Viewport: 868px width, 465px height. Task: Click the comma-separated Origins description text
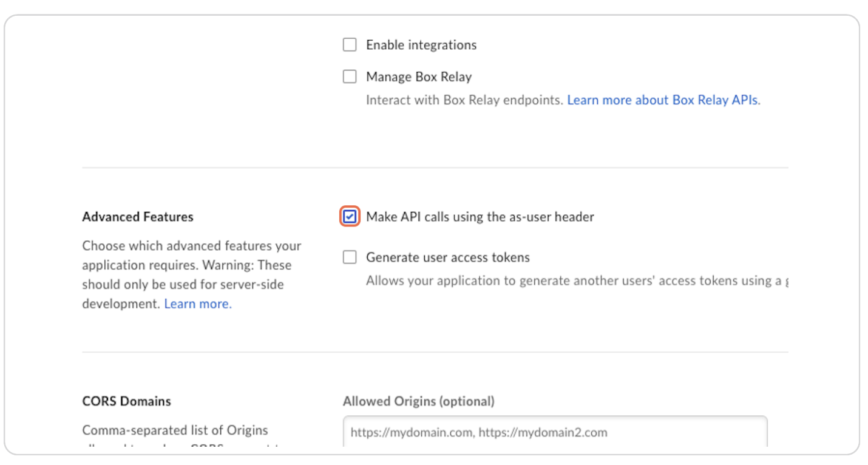[175, 430]
